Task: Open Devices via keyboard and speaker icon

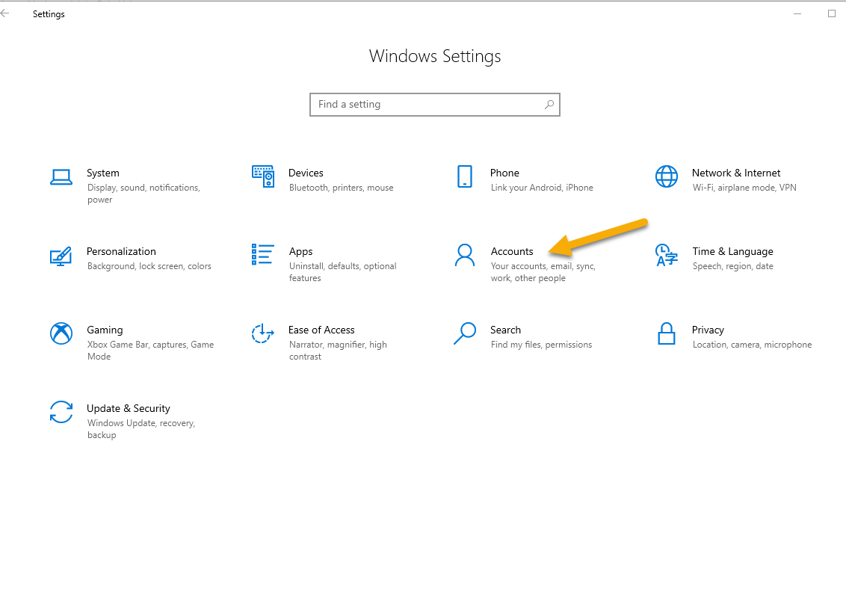Action: coord(263,176)
